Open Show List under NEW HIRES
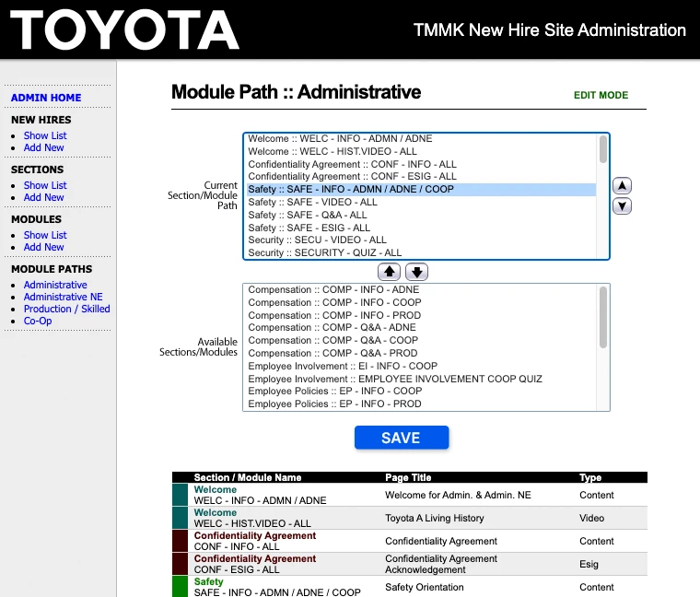 (45, 135)
